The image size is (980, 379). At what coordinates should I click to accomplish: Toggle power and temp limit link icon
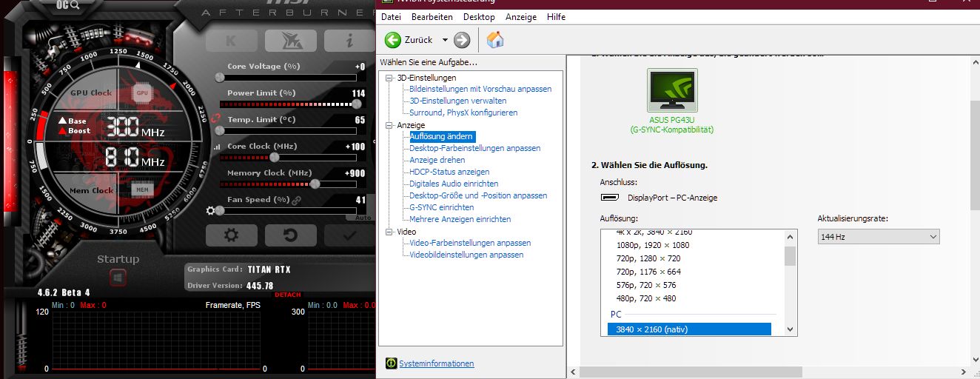216,117
